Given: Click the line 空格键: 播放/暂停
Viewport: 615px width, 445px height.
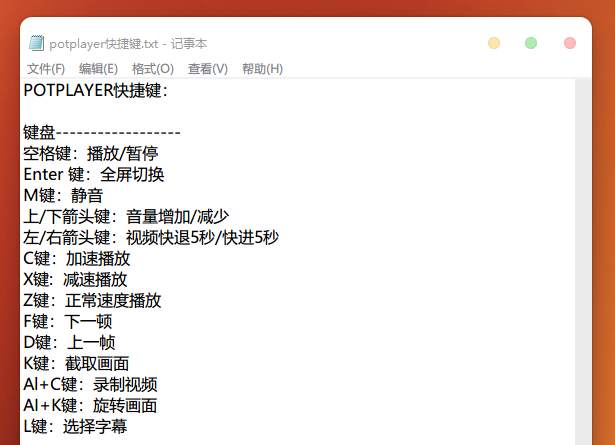Looking at the screenshot, I should click(91, 153).
